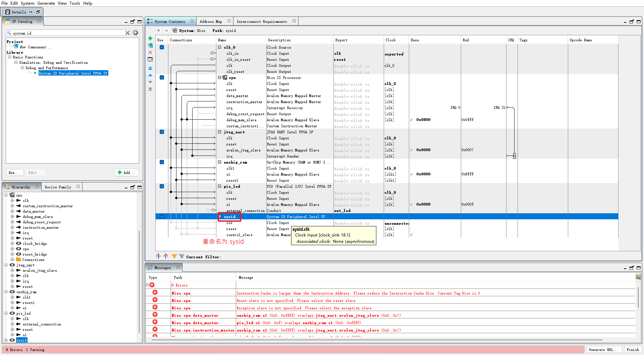Click the move-to-bottom arrow icon
The image size is (644, 355).
click(150, 89)
